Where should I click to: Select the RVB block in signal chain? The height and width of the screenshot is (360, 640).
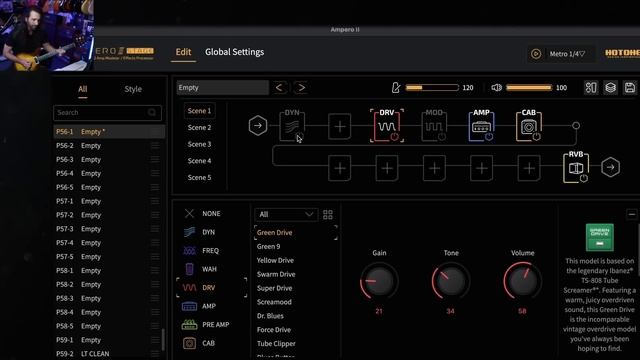coord(576,167)
